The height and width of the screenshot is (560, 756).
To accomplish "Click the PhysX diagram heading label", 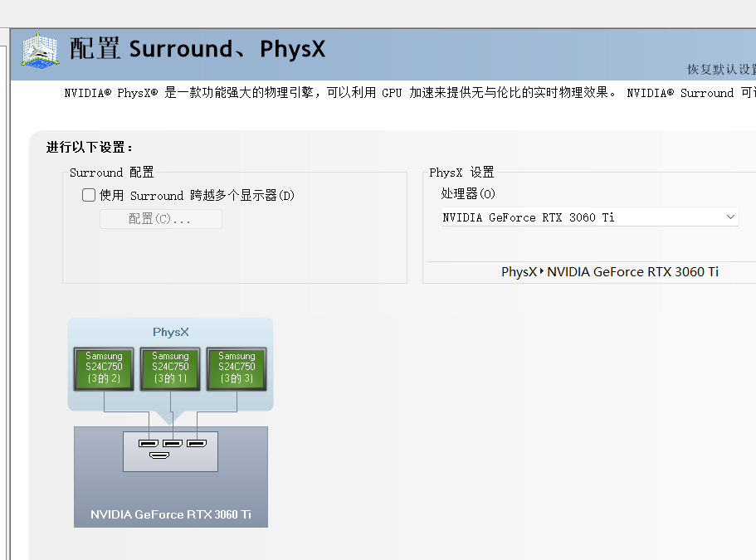I will (171, 332).
